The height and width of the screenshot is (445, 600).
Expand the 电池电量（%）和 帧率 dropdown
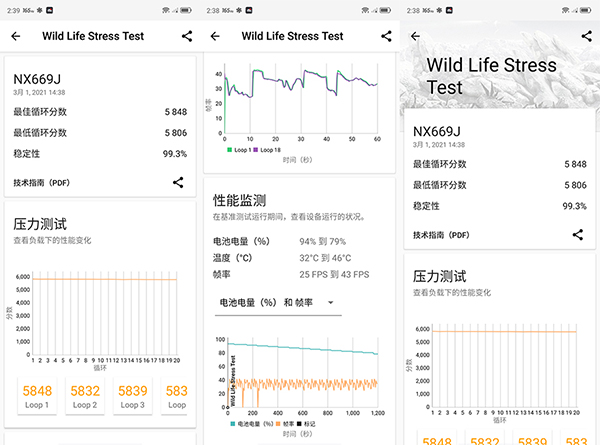click(277, 302)
